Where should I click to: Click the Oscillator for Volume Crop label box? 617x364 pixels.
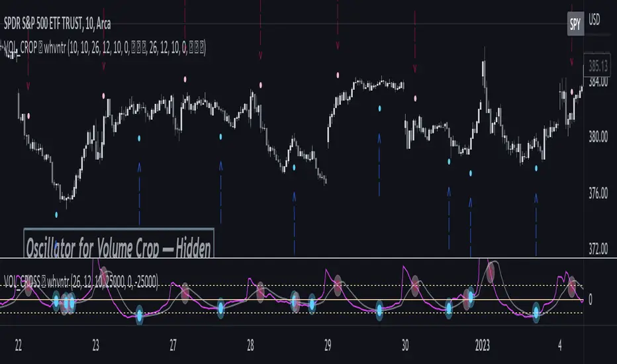coord(119,243)
